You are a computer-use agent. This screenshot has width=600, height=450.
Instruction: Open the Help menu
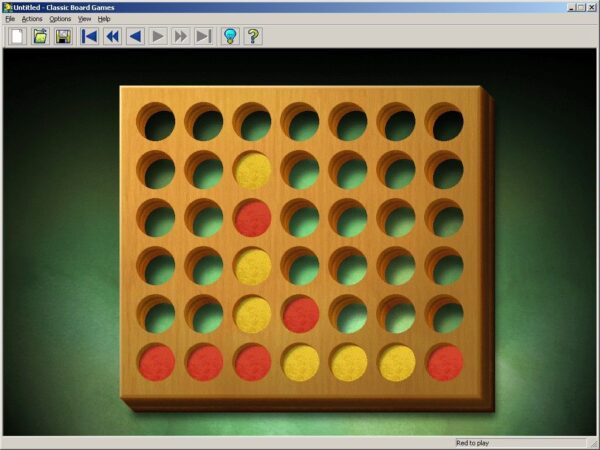104,19
